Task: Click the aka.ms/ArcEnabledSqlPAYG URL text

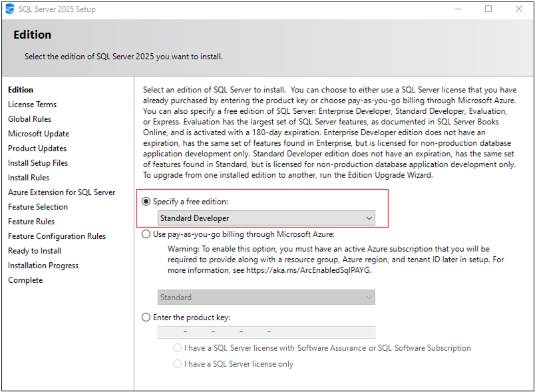Action: click(x=308, y=270)
